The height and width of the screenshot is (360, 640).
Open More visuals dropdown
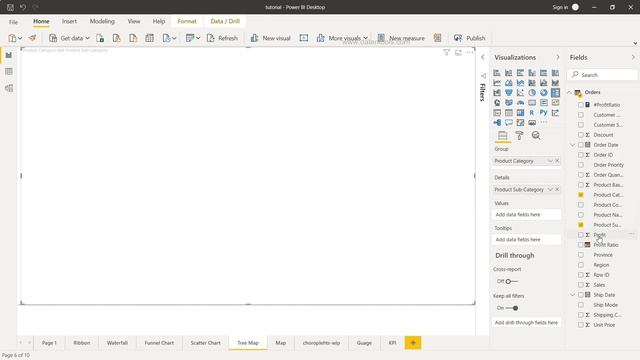365,38
